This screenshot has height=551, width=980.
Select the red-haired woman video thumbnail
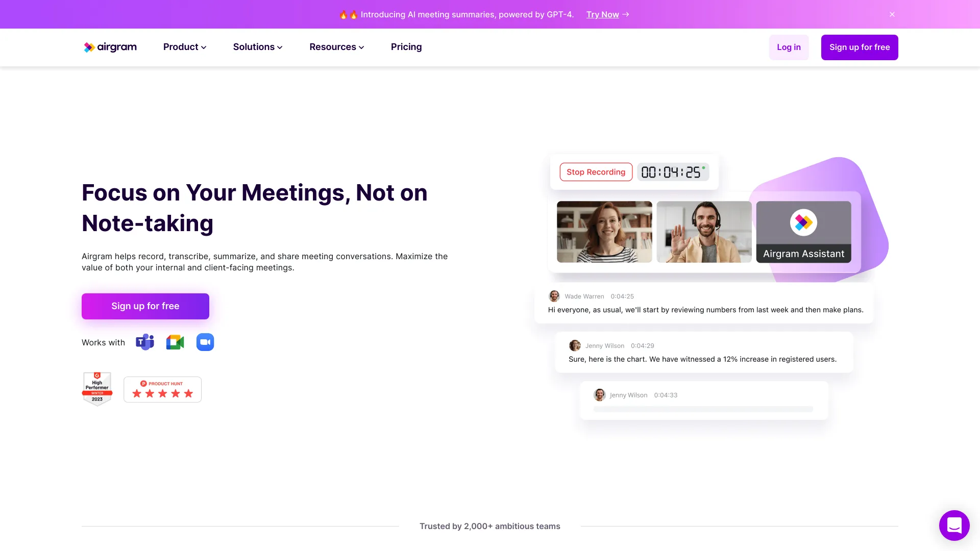click(x=604, y=232)
